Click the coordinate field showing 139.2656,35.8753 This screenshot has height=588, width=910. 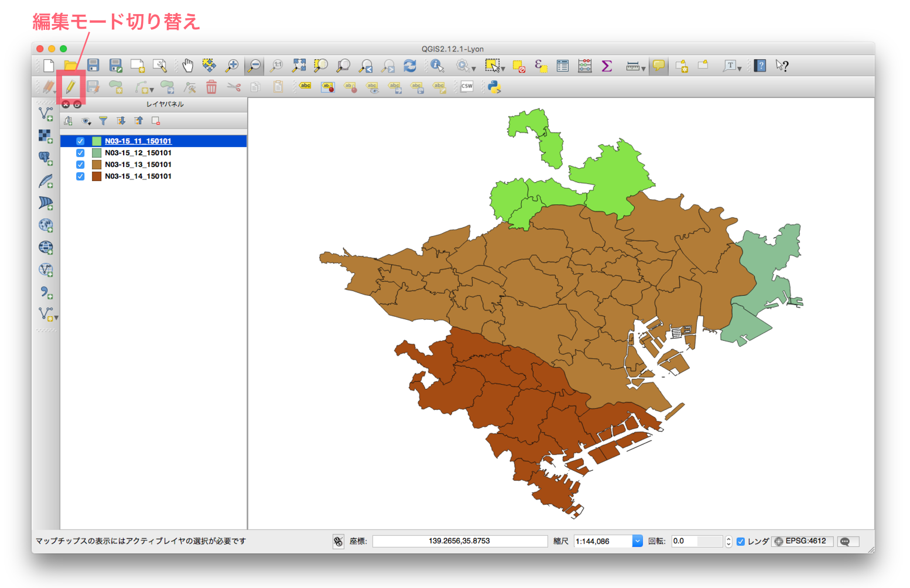[460, 541]
